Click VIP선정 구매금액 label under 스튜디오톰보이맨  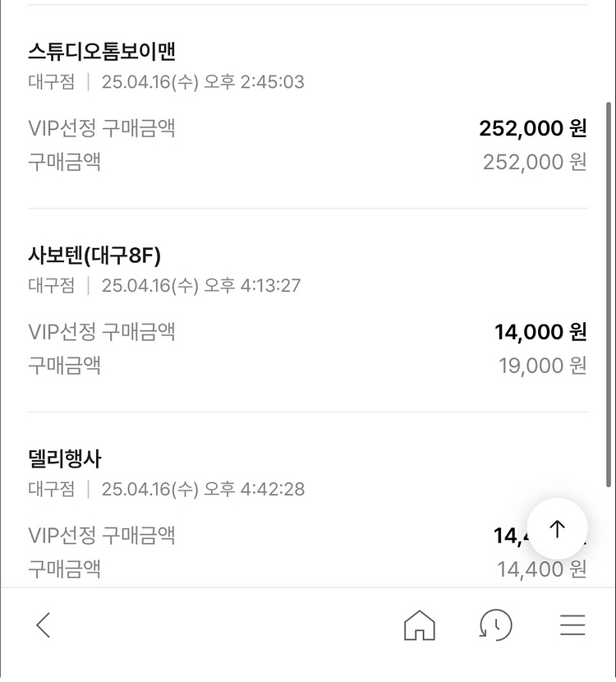[102, 128]
